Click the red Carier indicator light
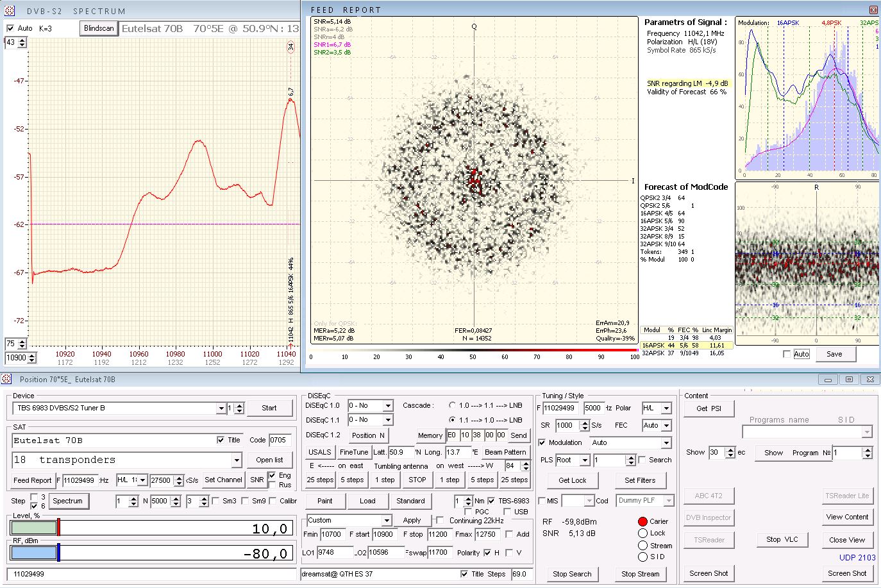 pos(642,521)
